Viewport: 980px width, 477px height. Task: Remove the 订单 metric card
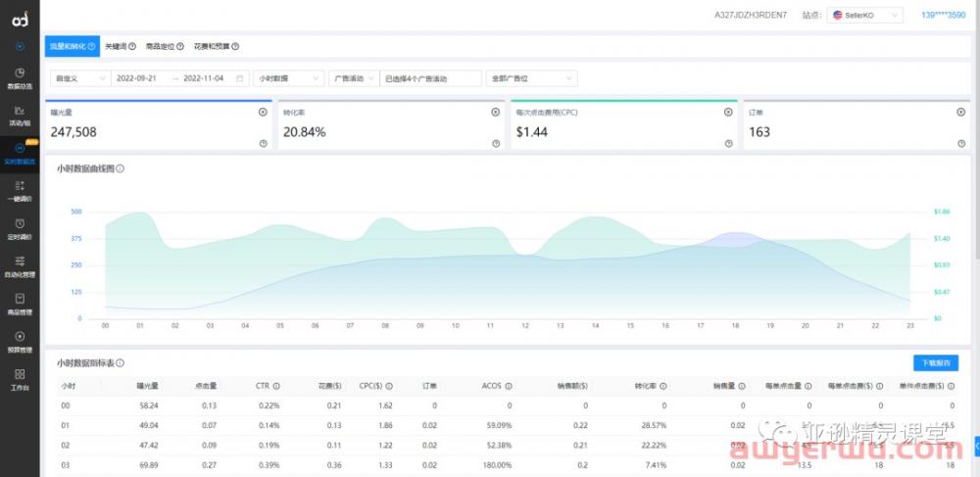(961, 112)
